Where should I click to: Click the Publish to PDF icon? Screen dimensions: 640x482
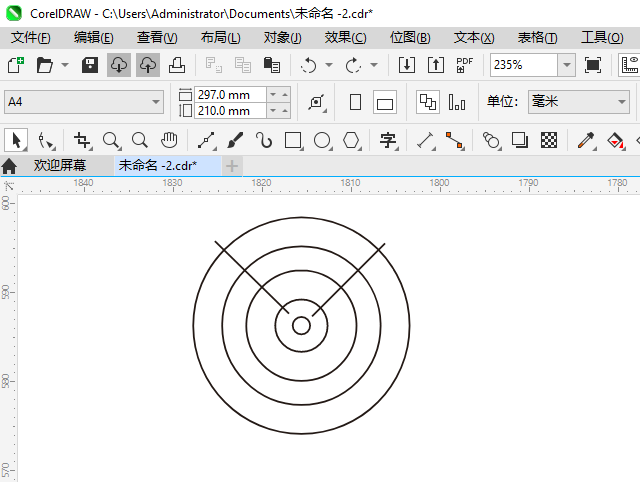[465, 65]
